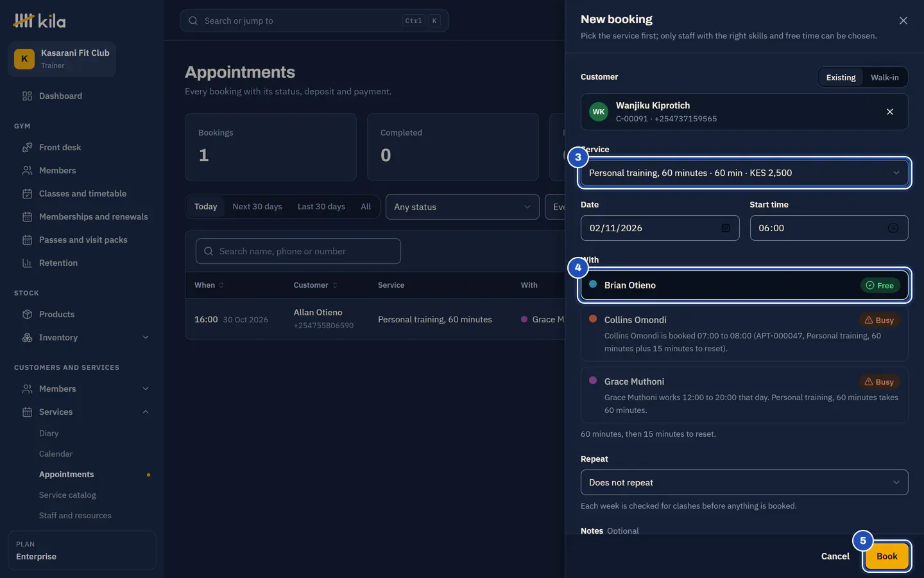
Task: Open the Diary page
Action: (49, 433)
